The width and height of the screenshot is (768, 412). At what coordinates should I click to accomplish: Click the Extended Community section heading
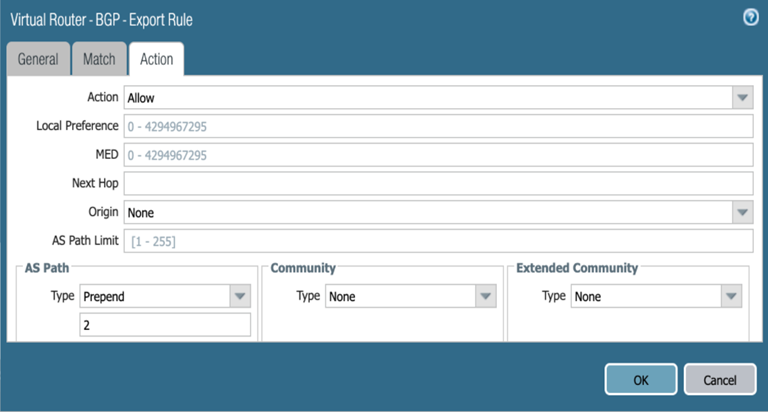tap(577, 268)
